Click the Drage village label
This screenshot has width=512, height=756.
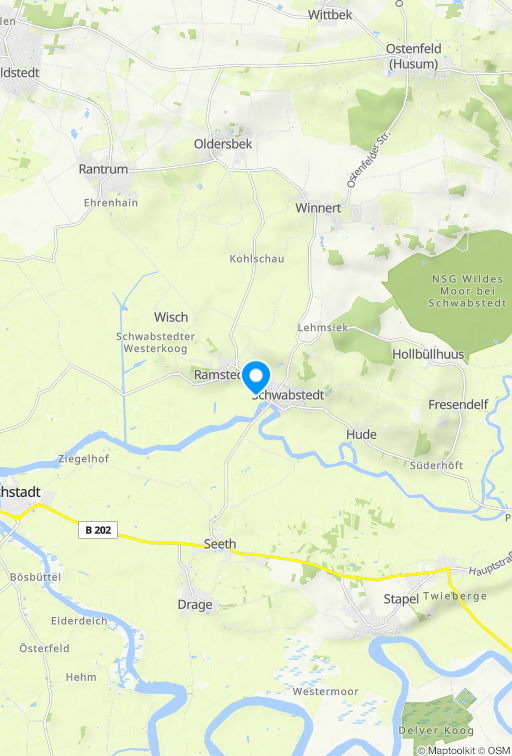tap(195, 605)
